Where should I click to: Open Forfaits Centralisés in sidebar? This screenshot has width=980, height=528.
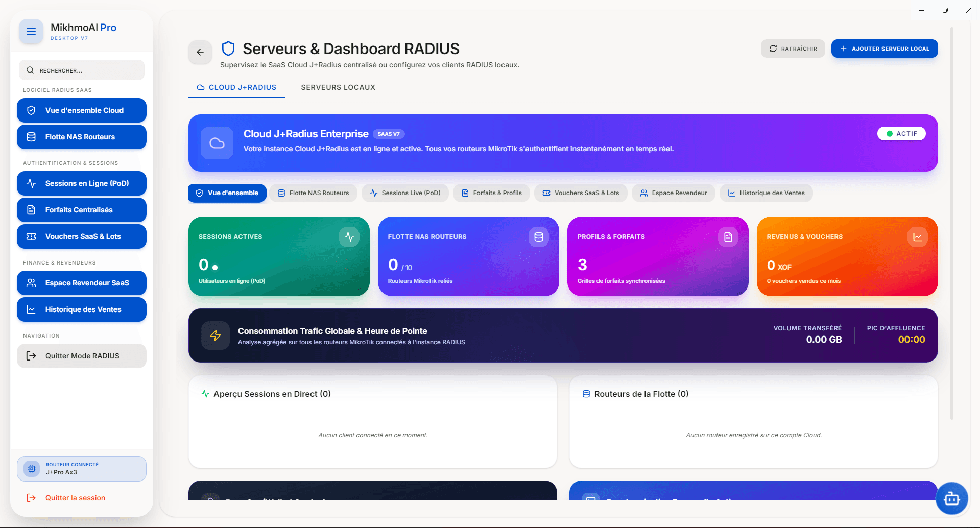coord(82,210)
